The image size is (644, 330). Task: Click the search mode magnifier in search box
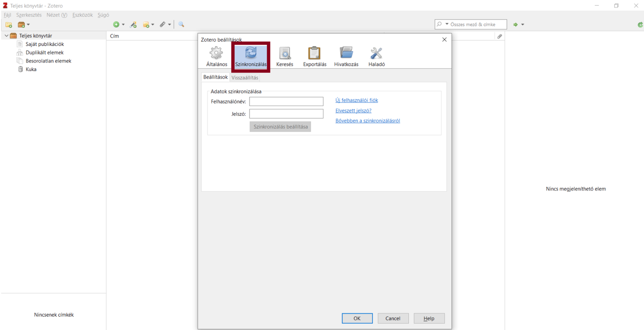tap(439, 24)
